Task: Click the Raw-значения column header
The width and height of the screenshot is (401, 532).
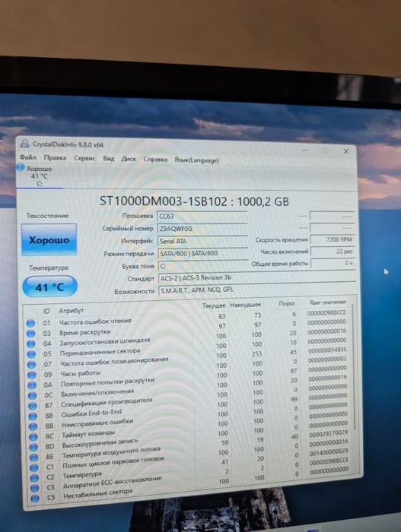Action: coord(328,302)
